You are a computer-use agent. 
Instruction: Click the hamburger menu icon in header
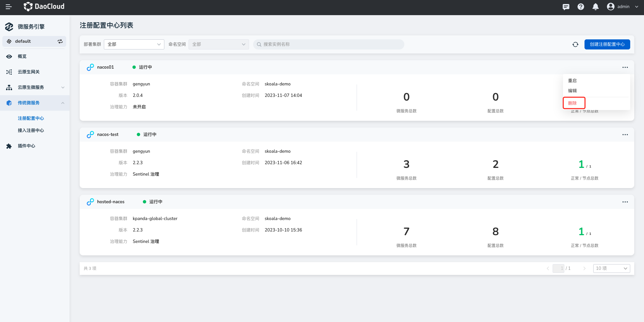point(9,7)
